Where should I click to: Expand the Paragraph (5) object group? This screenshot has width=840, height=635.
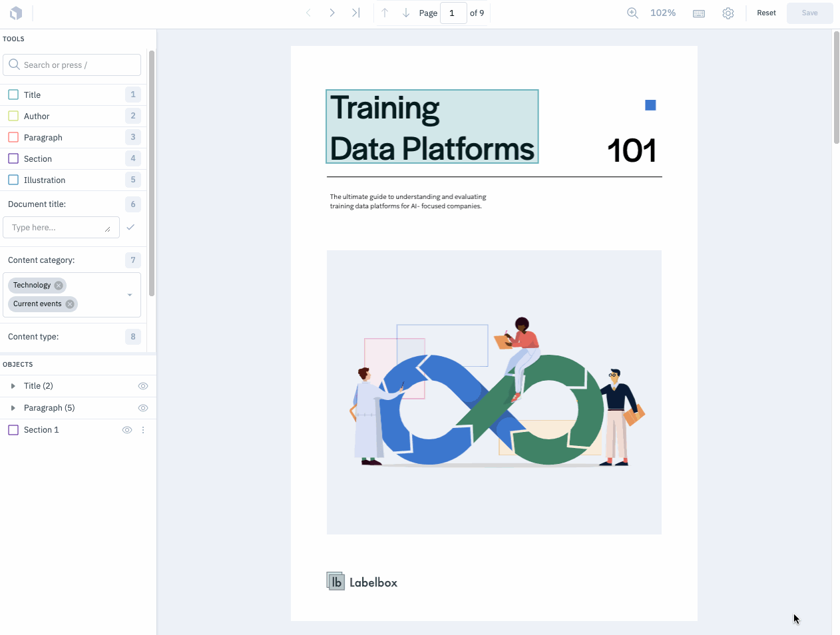pos(13,408)
